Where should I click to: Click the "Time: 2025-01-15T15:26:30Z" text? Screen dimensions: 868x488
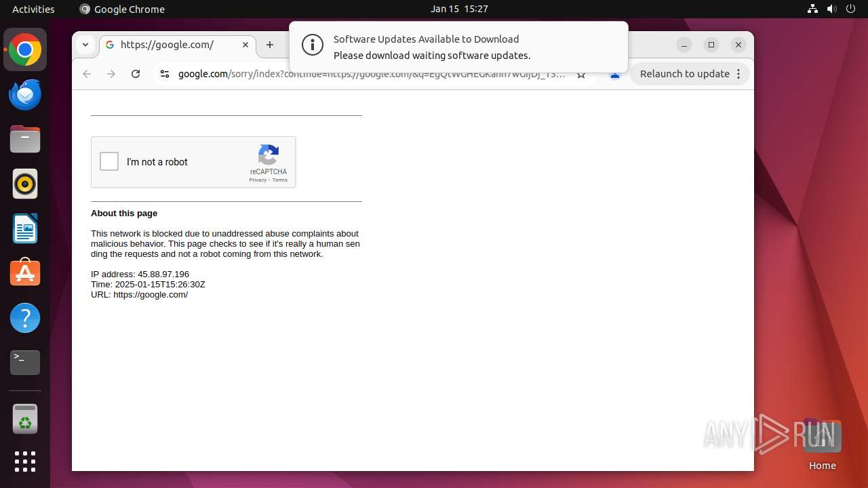(148, 285)
